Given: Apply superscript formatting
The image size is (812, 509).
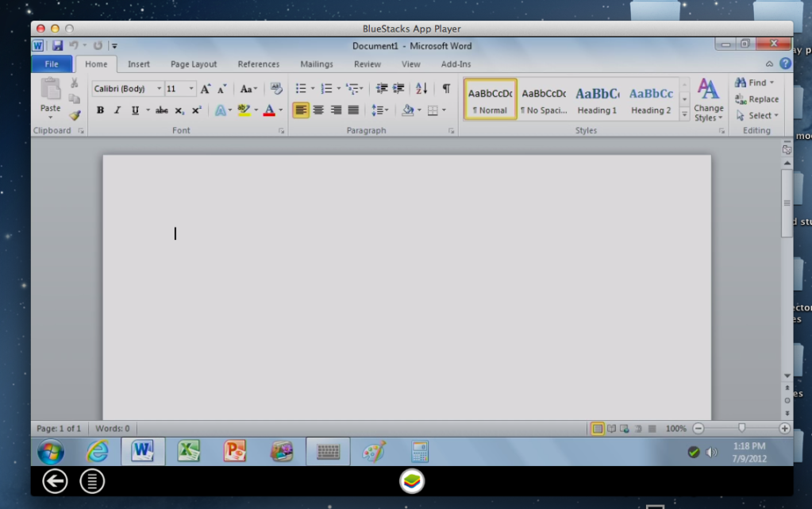Looking at the screenshot, I should coord(196,110).
